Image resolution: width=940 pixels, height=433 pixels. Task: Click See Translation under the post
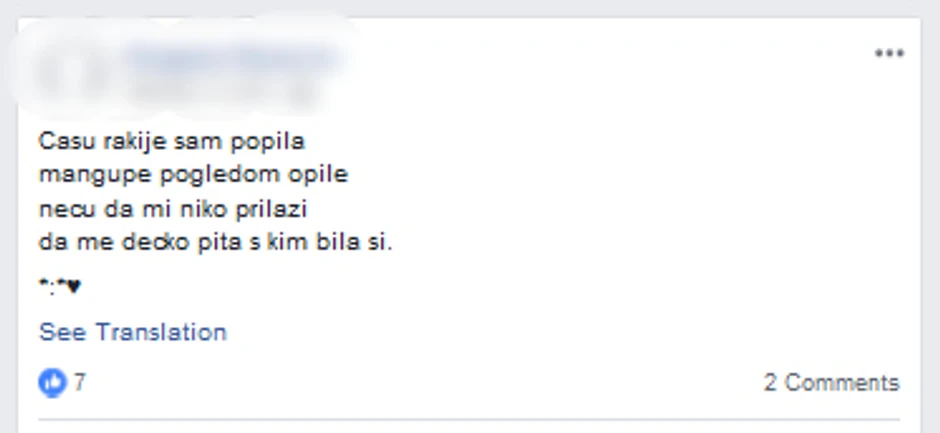coord(132,332)
